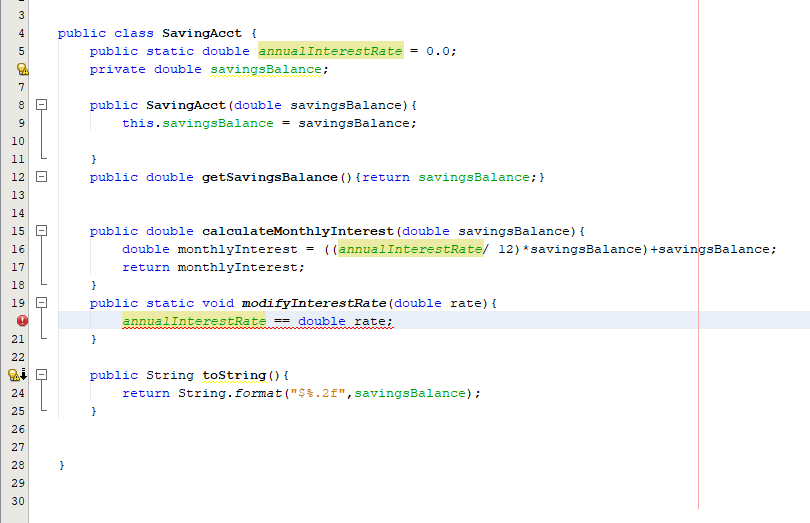Click the red error icon beside annualInterestRate == line
Image resolution: width=810 pixels, height=523 pixels.
click(x=22, y=321)
